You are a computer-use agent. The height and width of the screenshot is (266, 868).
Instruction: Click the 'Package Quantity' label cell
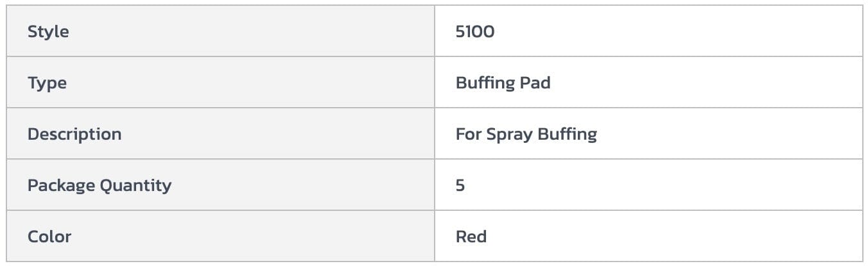click(100, 185)
